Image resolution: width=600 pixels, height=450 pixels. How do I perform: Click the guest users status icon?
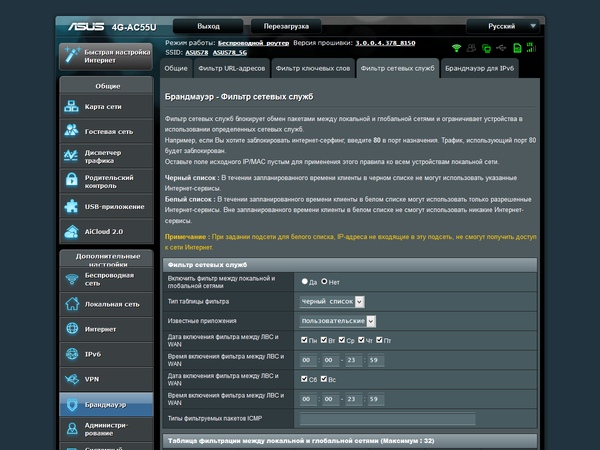[x=471, y=48]
